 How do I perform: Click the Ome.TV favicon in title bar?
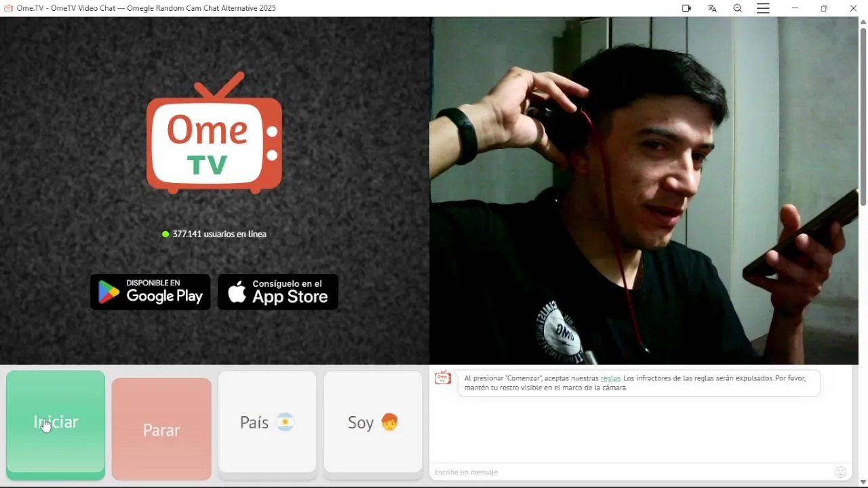pos(8,8)
